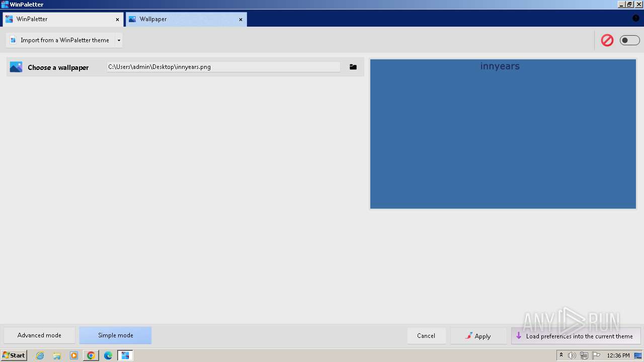Click the Wallpaper tab picture icon
644x362 pixels.
(x=132, y=19)
